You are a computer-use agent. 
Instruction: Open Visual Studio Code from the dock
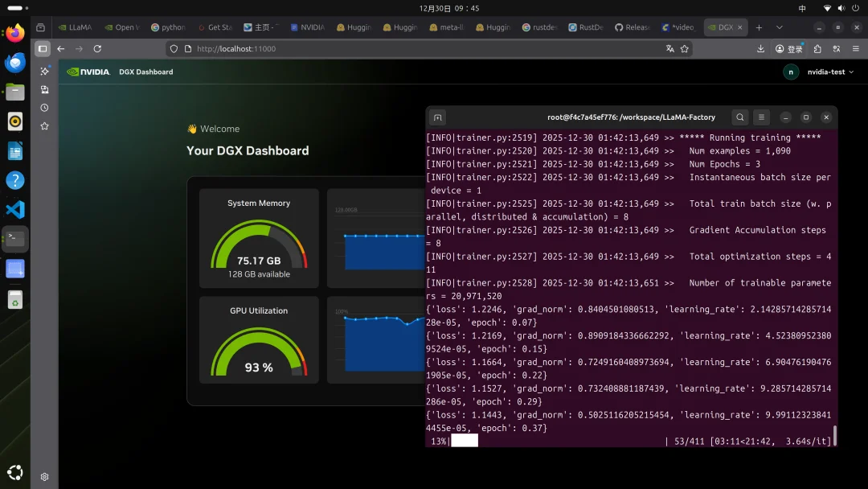(x=15, y=210)
